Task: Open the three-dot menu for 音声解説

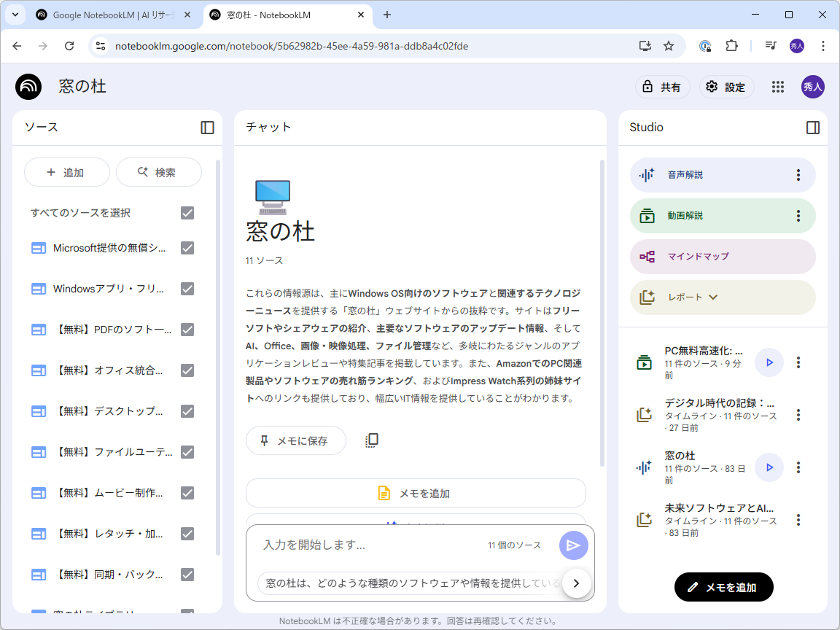Action: click(798, 175)
